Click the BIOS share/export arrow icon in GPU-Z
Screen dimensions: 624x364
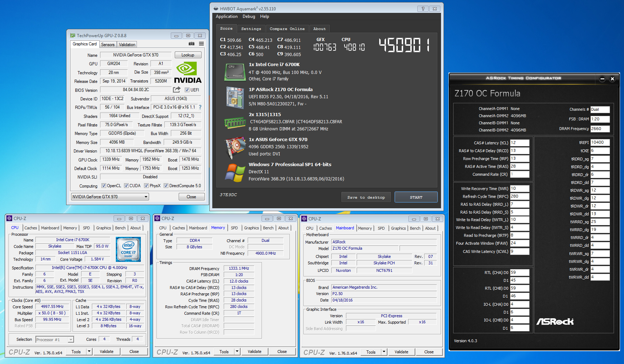coord(177,90)
